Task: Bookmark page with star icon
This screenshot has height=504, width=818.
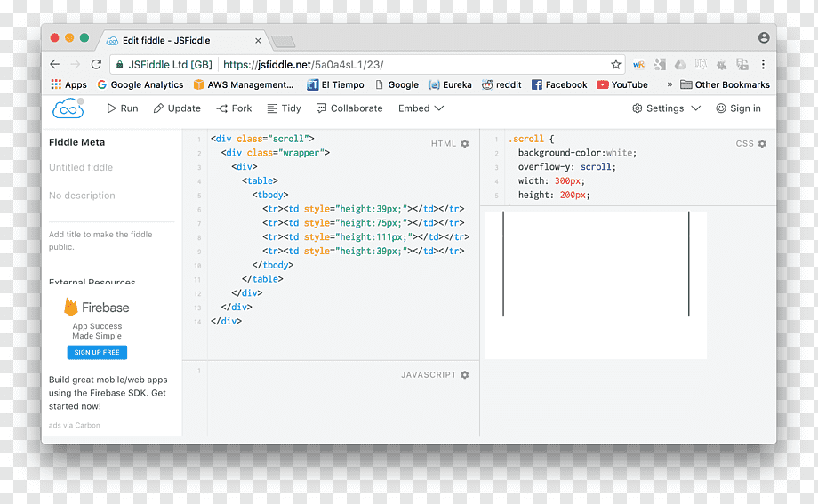Action: 616,65
